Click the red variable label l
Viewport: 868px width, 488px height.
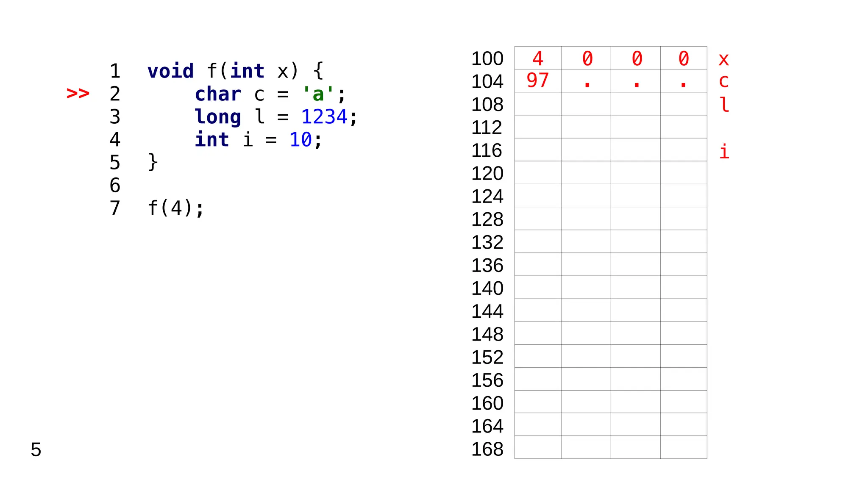pos(724,104)
